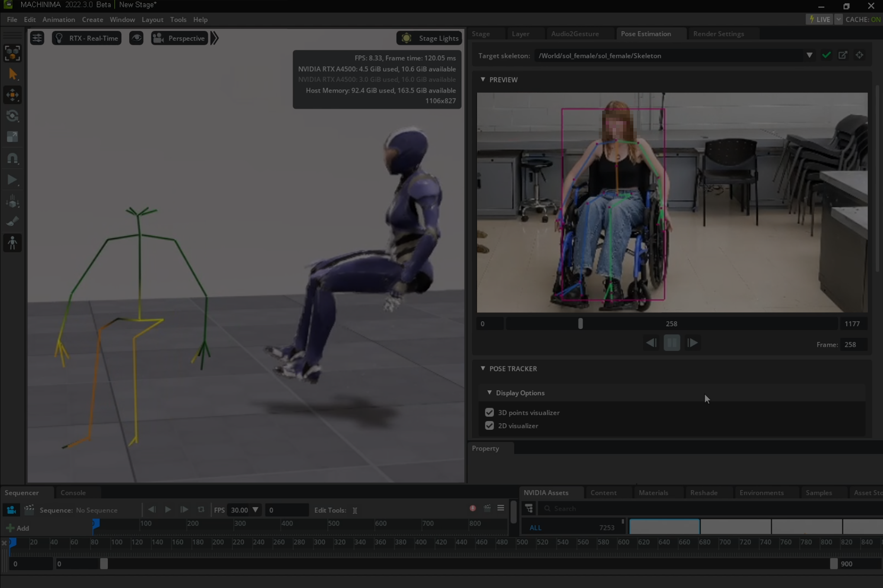Click the Stage Lights button
The height and width of the screenshot is (588, 883).
coord(430,38)
